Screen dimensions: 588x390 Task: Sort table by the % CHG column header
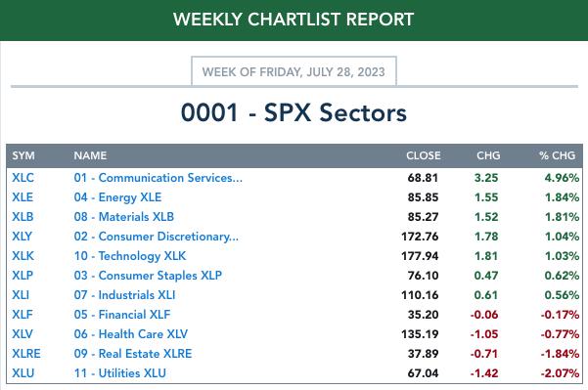coord(558,155)
